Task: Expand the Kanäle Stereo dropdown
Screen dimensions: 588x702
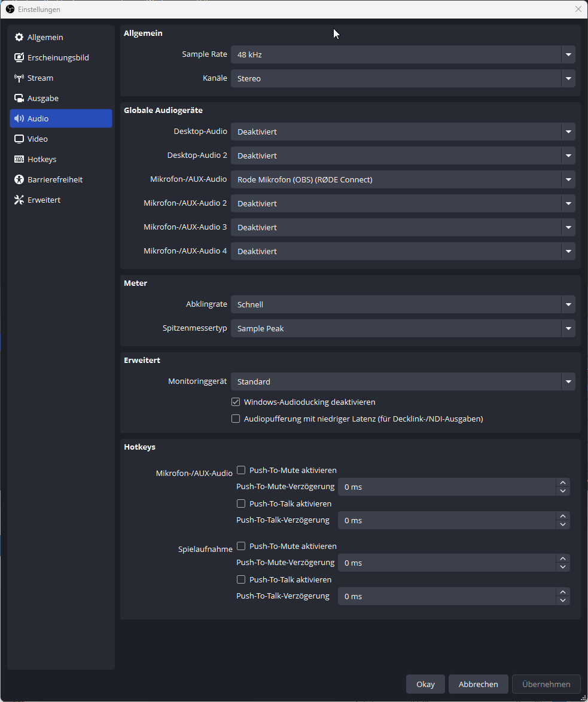Action: 403,78
